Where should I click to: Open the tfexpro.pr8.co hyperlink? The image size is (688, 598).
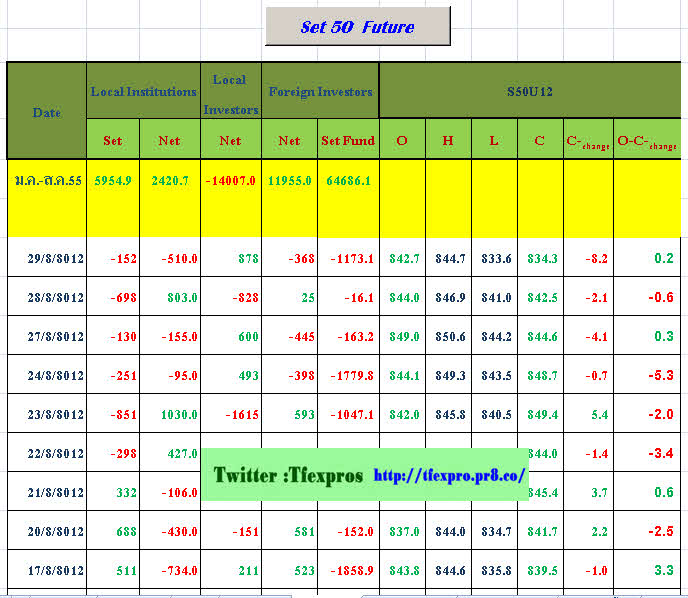coord(449,475)
